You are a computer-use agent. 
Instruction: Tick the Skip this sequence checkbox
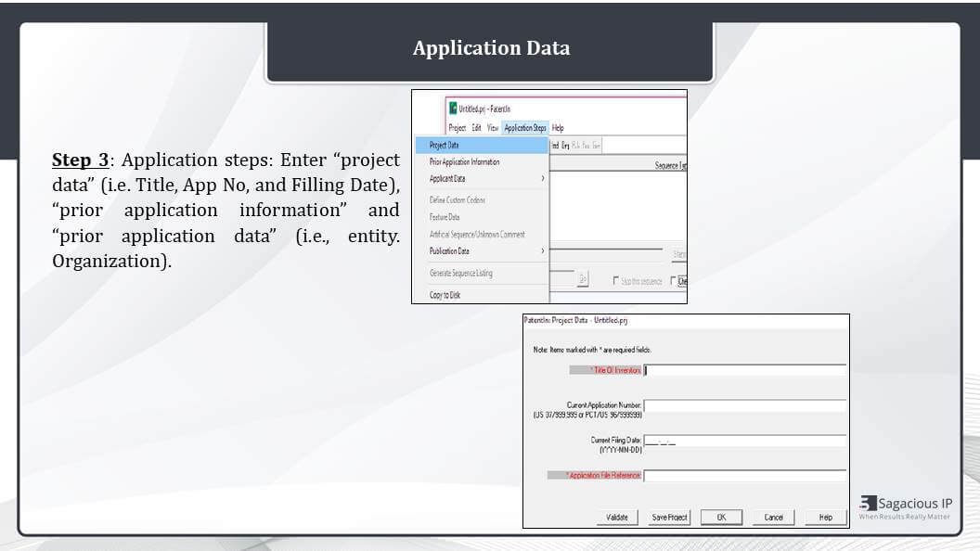click(x=615, y=281)
